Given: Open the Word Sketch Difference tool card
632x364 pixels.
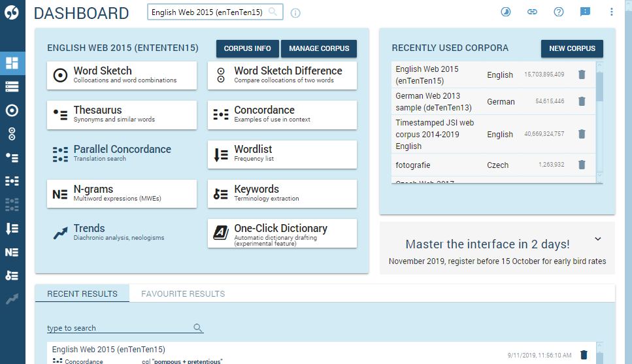Looking at the screenshot, I should coord(282,75).
